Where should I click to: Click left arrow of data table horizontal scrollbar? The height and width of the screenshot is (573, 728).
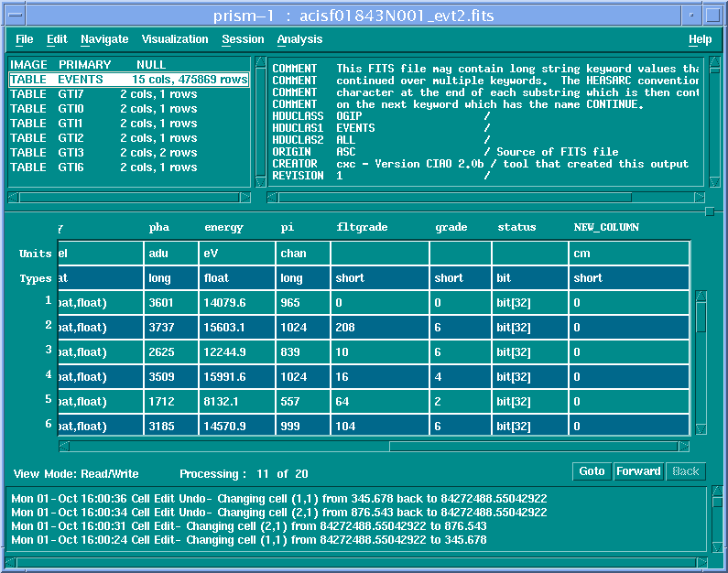pos(63,447)
